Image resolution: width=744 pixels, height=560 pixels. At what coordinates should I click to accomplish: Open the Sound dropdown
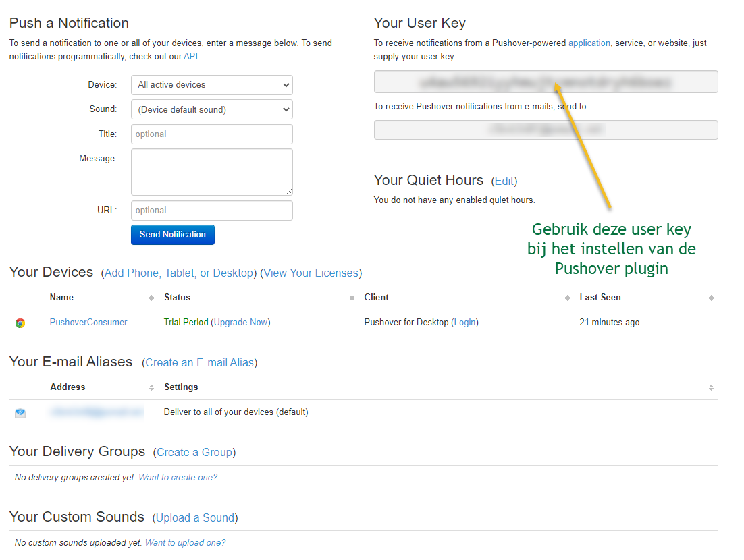(x=211, y=109)
